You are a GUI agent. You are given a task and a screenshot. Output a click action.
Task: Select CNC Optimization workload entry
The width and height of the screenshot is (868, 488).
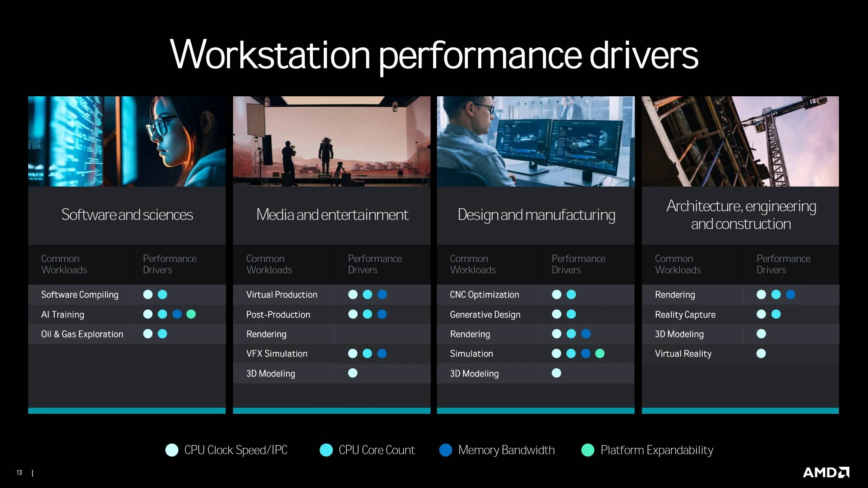coord(484,294)
